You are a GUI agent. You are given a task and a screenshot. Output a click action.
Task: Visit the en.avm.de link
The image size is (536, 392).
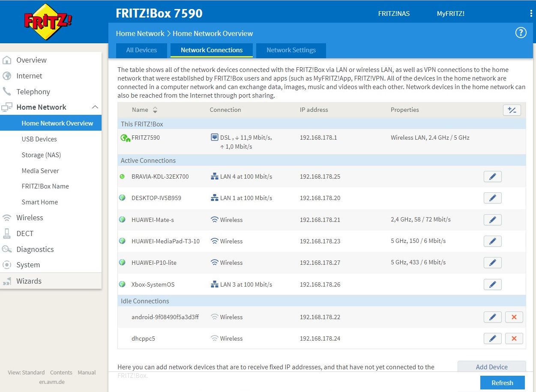coord(52,382)
